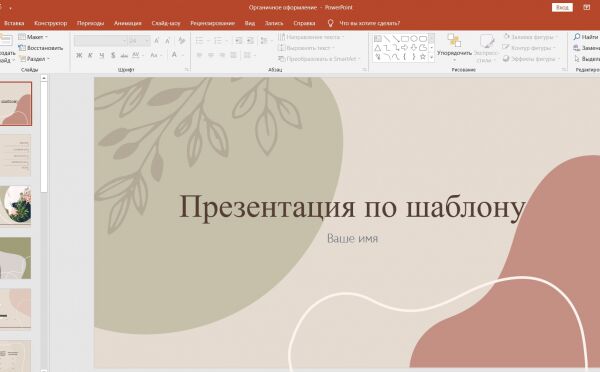The width and height of the screenshot is (600, 372).
Task: Click the Выделить select button
Action: [x=586, y=59]
